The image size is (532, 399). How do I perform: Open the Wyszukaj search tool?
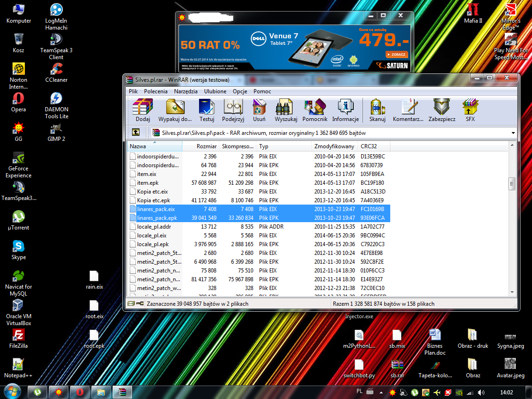pyautogui.click(x=286, y=110)
